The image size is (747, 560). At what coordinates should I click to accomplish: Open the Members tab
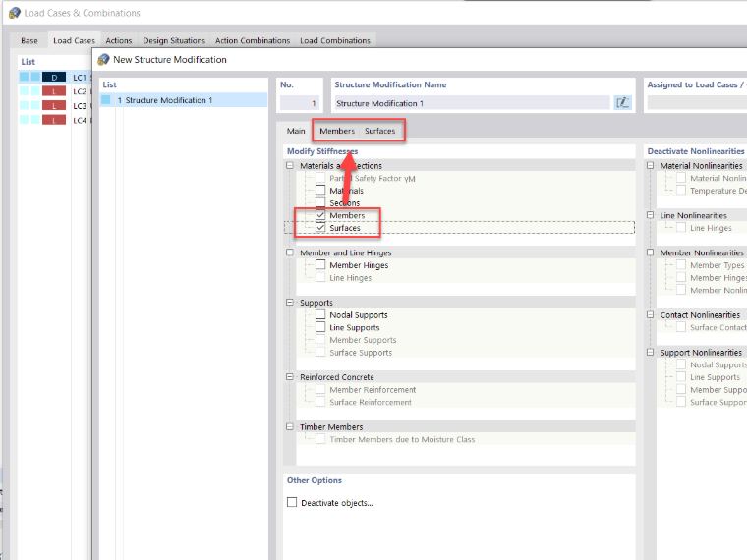[337, 131]
